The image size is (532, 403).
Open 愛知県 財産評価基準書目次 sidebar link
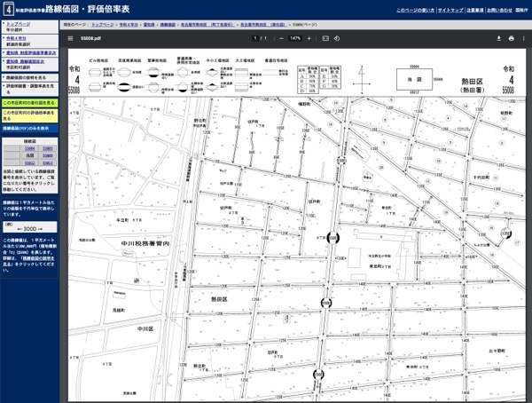point(31,53)
